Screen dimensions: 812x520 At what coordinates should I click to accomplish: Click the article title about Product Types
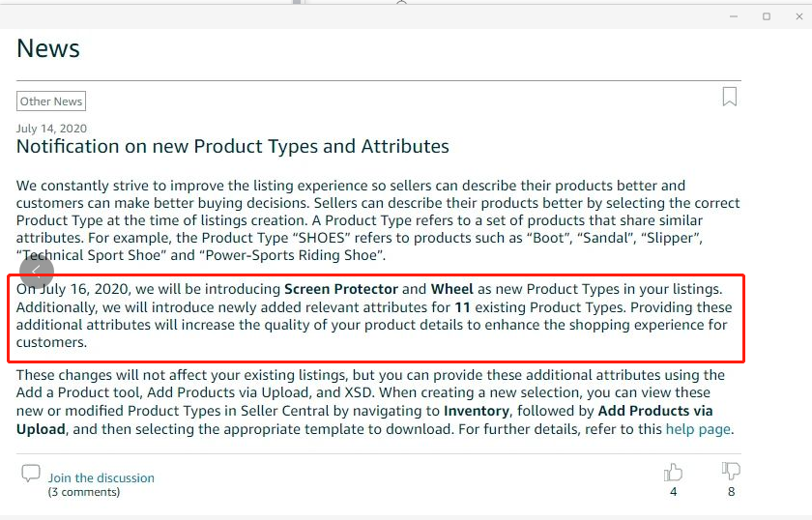coord(232,147)
